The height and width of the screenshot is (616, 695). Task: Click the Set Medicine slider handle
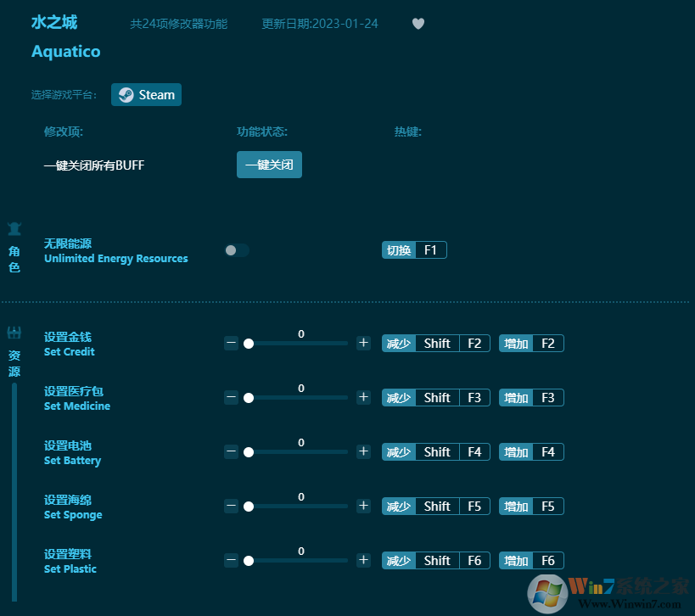[x=249, y=398]
